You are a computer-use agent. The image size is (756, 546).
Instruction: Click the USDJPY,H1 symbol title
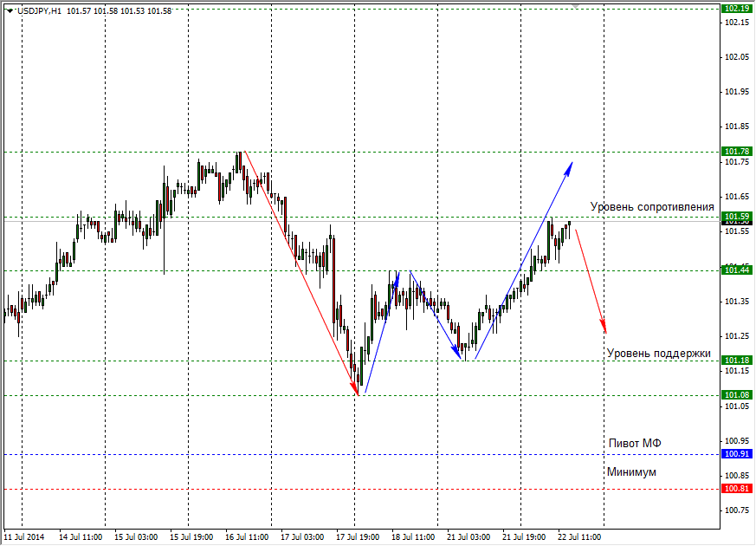pos(40,10)
